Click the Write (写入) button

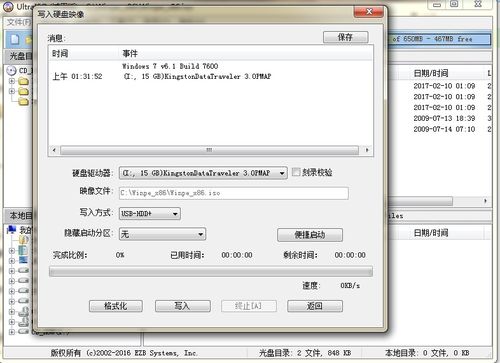click(x=183, y=306)
